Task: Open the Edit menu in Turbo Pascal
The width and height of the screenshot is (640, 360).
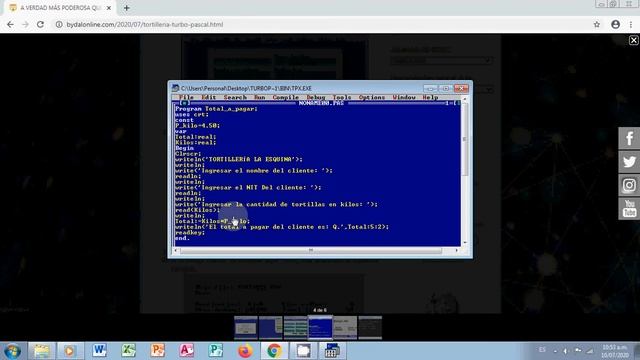Action: click(208, 97)
